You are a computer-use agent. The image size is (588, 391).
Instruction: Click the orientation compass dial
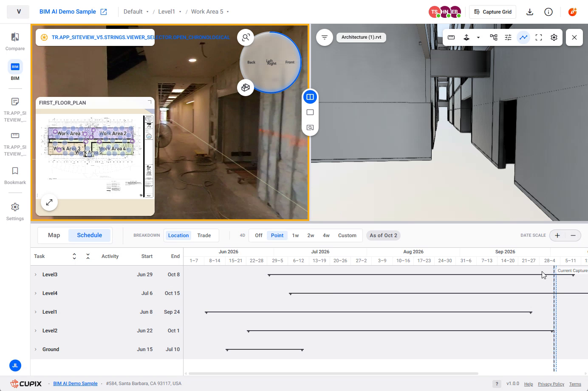tap(271, 62)
